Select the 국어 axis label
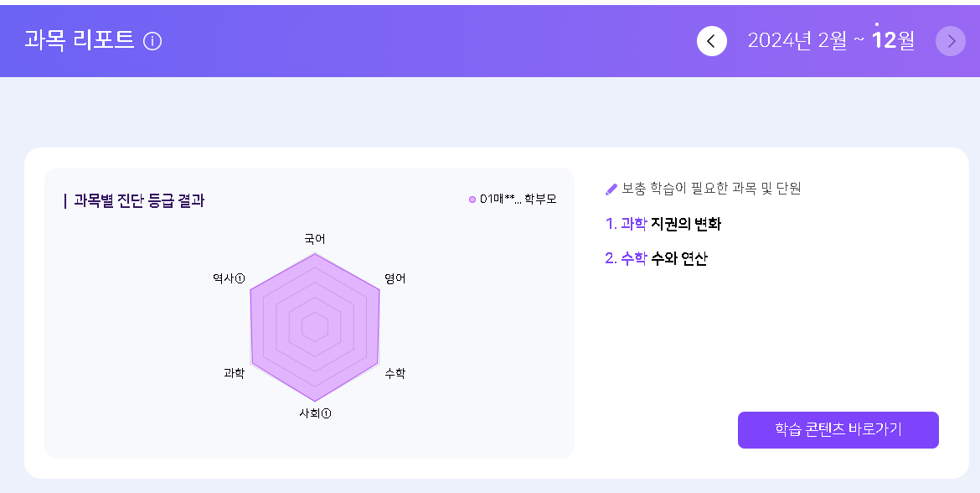Screen dimensions: 980x493 pos(315,239)
